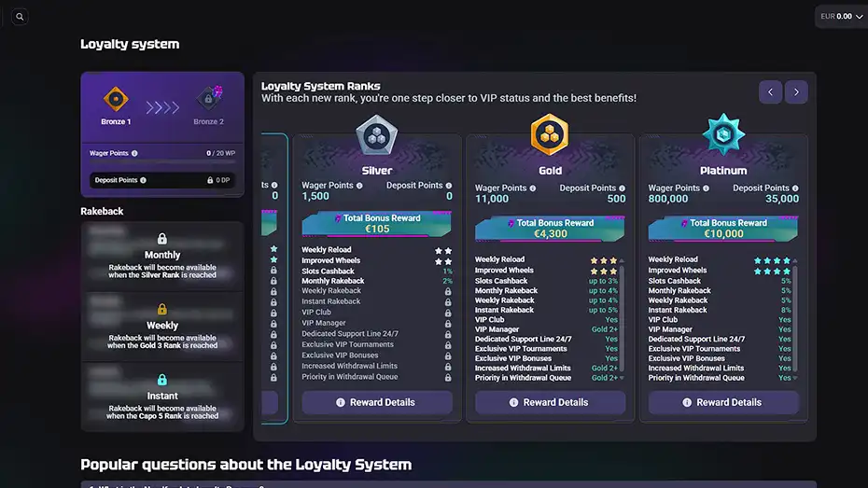Click Platinum wager points value 800,000

[x=668, y=199]
